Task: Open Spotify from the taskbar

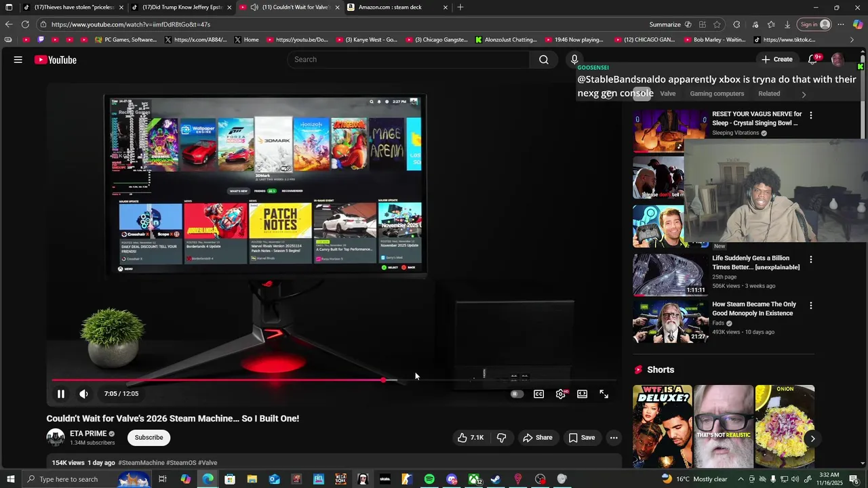Action: (429, 479)
